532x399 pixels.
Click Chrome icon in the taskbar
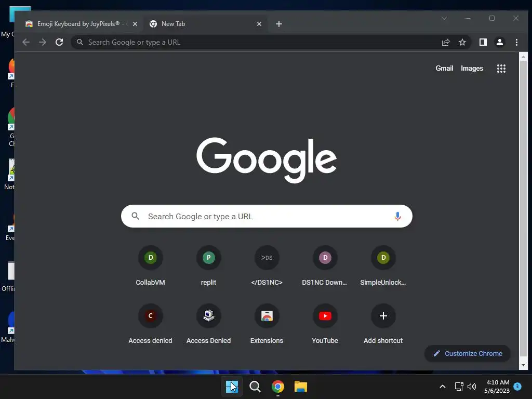(x=278, y=387)
